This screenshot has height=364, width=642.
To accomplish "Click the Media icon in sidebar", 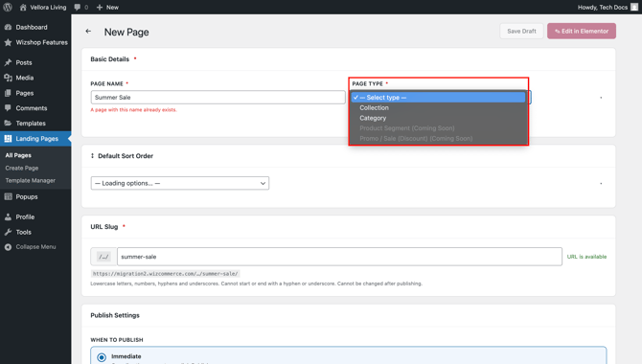I will point(8,78).
